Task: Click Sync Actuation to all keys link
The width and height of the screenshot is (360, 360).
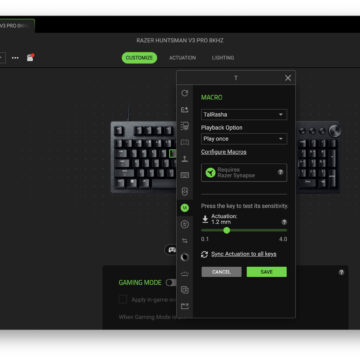Action: tap(244, 254)
